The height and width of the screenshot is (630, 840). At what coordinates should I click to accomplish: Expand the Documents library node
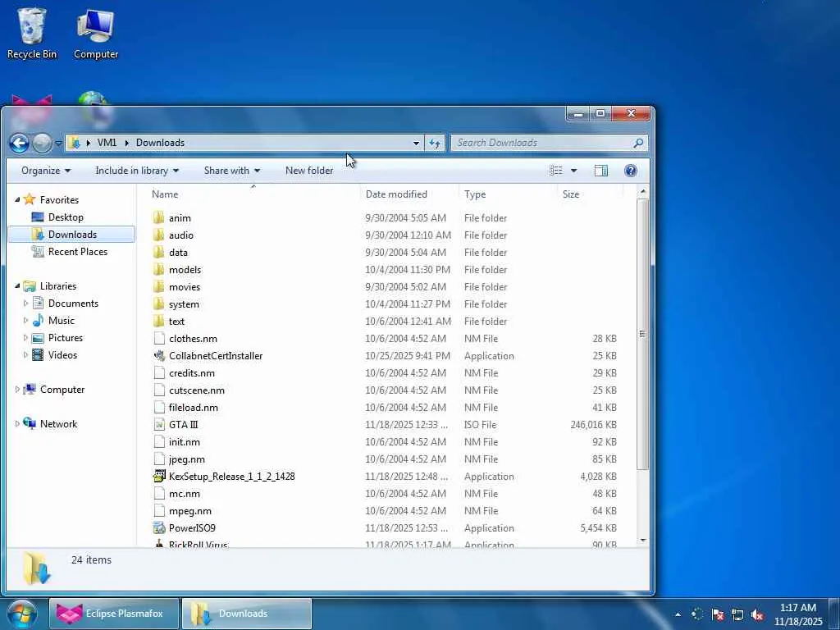tap(25, 304)
